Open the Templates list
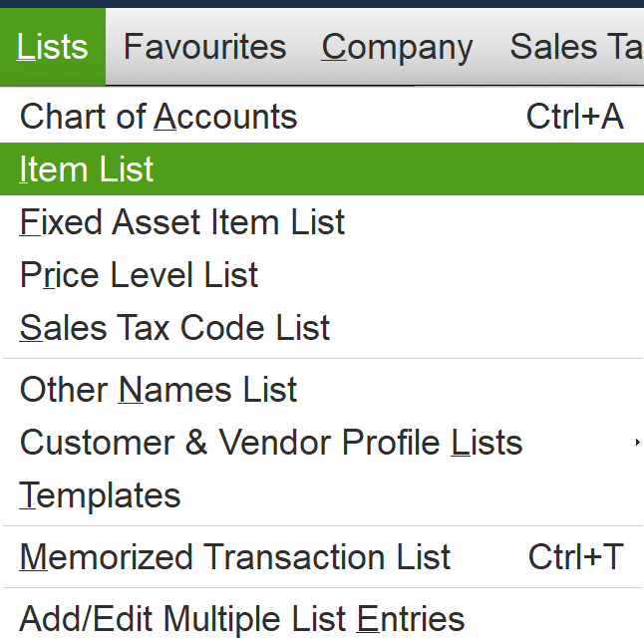 coord(322,495)
